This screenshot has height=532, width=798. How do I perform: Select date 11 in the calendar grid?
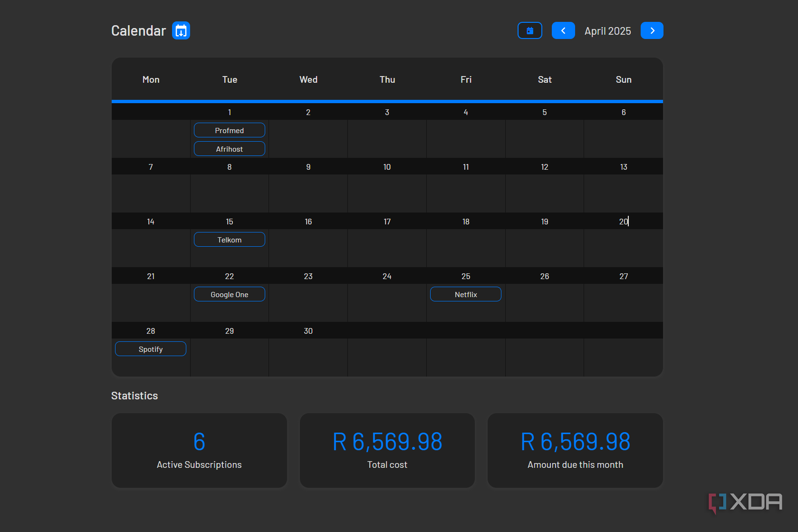[466, 167]
